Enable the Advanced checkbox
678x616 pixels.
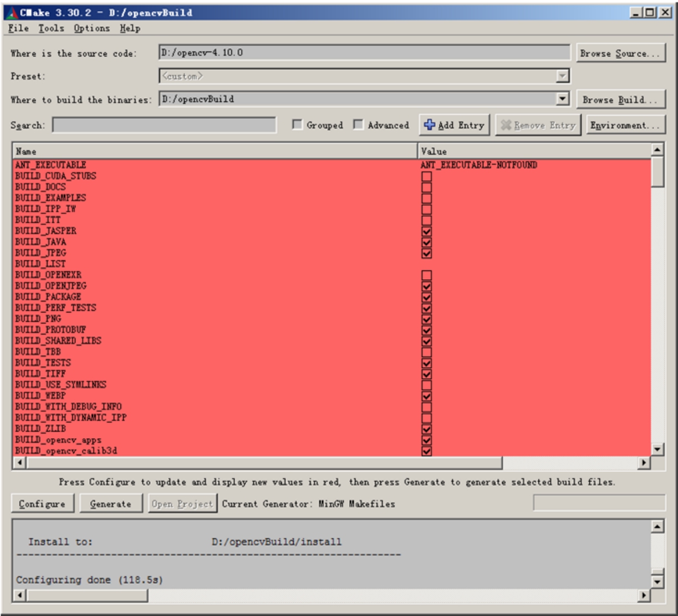(x=358, y=125)
